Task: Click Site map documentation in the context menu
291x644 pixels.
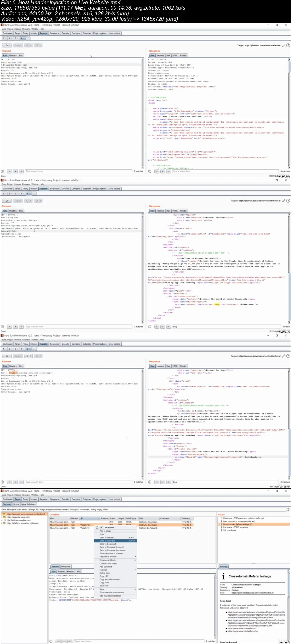Action: point(115,596)
